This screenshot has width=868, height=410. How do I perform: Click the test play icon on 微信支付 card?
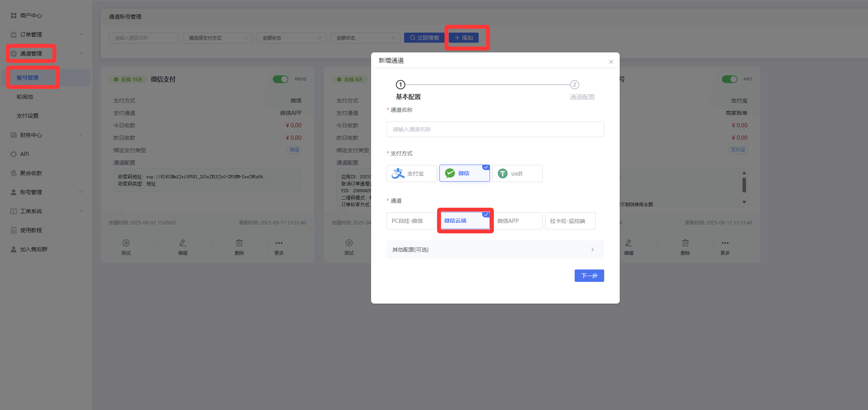(126, 243)
